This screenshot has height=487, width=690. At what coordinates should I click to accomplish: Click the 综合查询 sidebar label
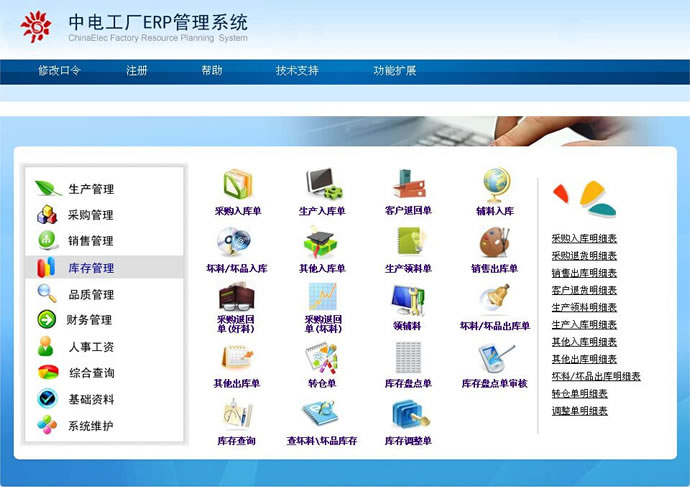pos(92,373)
